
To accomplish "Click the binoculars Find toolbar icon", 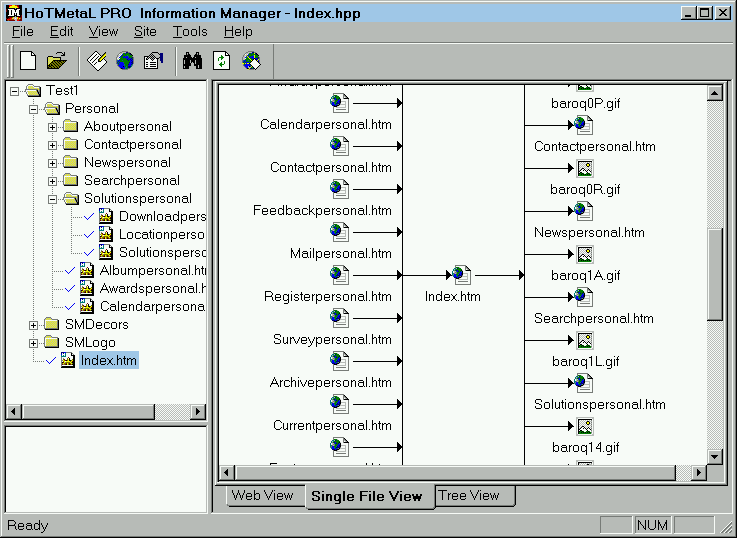I will tap(192, 61).
